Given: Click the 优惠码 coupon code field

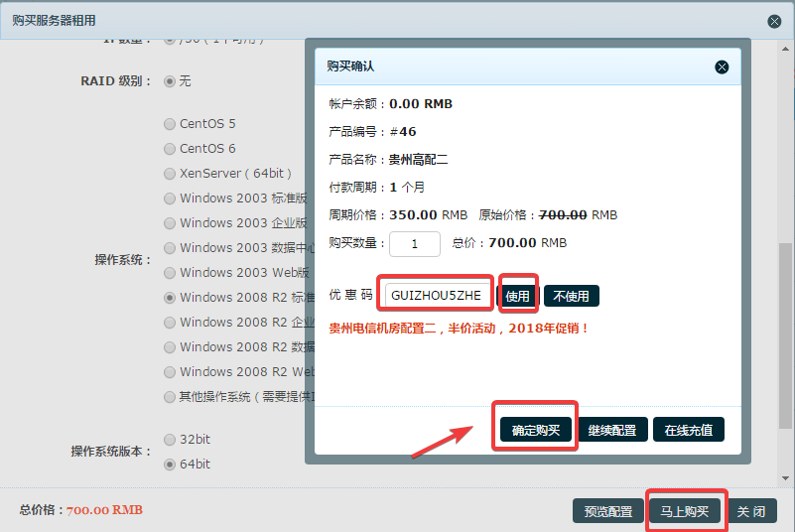Looking at the screenshot, I should click(436, 296).
